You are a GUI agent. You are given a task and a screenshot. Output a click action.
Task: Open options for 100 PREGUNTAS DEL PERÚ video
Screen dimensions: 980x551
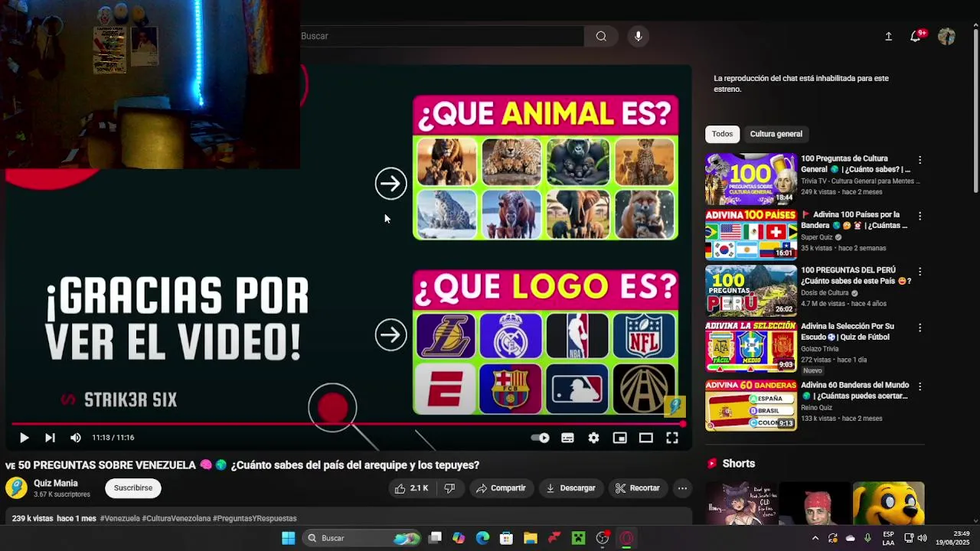(920, 272)
